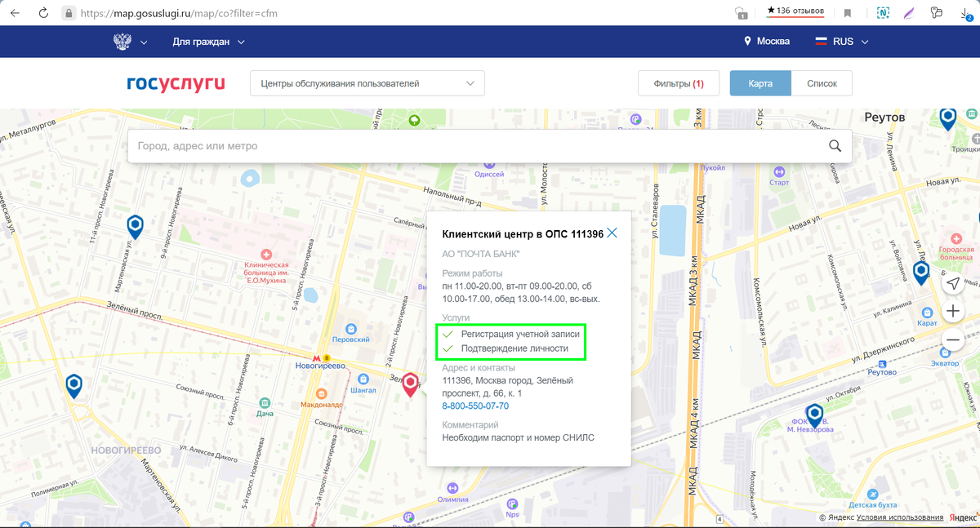Select blue pin near ул. Войтовича
Image resolution: width=980 pixels, height=528 pixels.
921,272
